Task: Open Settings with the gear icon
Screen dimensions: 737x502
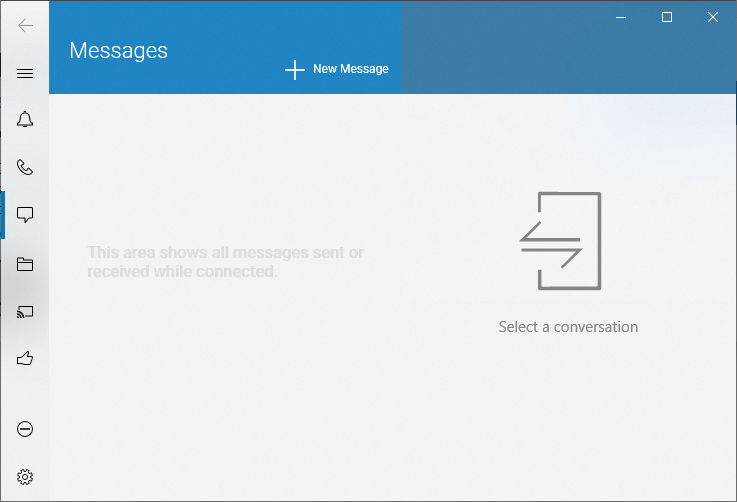Action: pyautogui.click(x=25, y=477)
